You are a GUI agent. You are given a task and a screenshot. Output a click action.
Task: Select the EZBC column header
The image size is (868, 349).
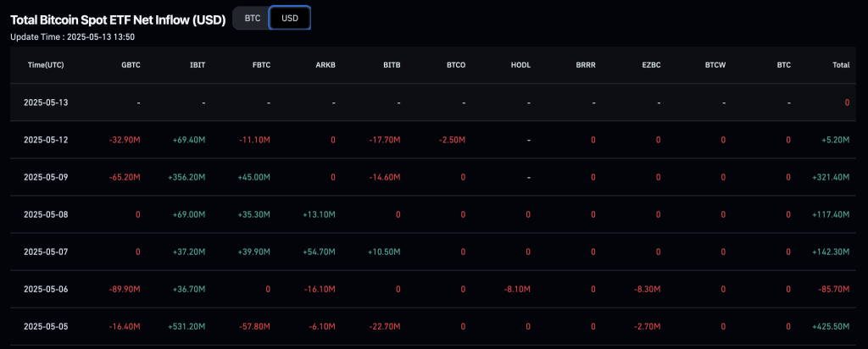coord(651,64)
